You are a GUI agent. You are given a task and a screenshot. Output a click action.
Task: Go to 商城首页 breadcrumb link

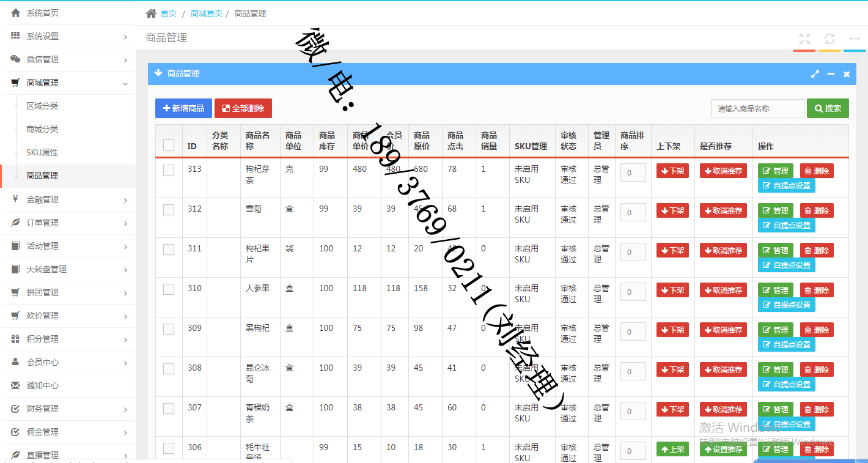pos(207,13)
